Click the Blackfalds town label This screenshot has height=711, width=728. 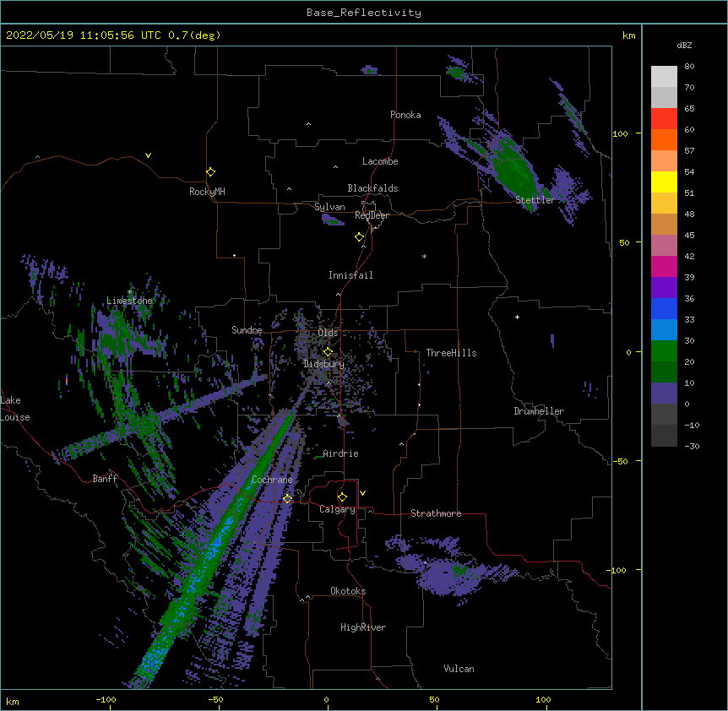(x=372, y=188)
